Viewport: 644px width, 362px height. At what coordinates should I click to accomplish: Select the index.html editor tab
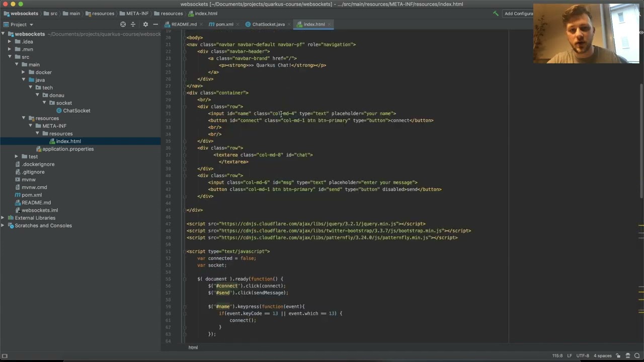click(x=313, y=24)
